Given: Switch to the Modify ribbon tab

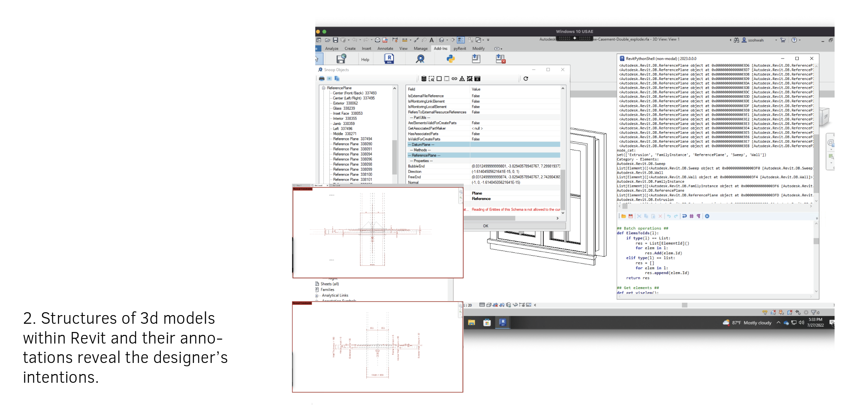Looking at the screenshot, I should (x=479, y=49).
